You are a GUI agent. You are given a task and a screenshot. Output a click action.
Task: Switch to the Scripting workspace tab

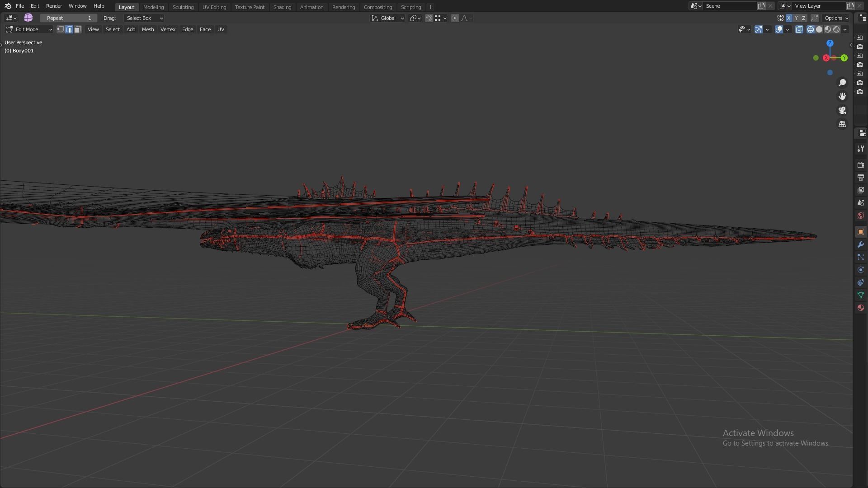click(x=410, y=7)
